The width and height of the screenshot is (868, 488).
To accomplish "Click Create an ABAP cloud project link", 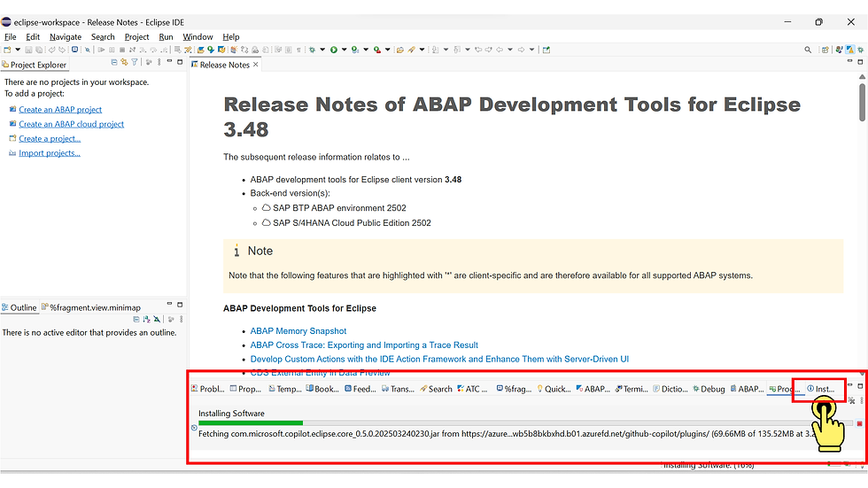I will point(72,124).
